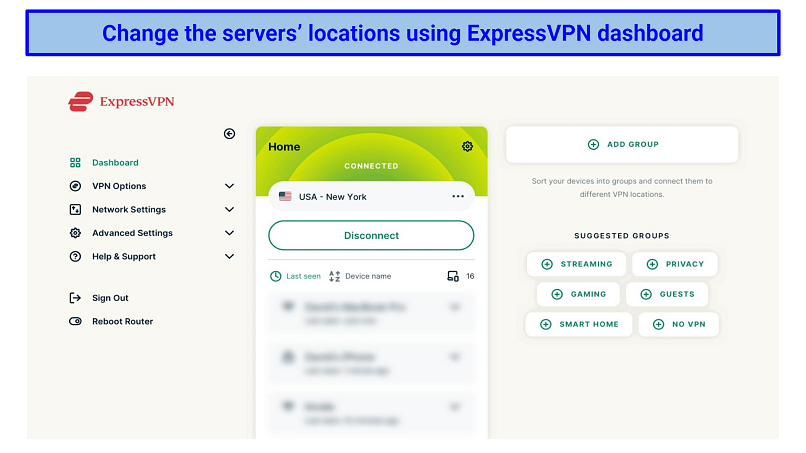Open VPN Options in the sidebar
806x453 pixels.
pyautogui.click(x=119, y=186)
